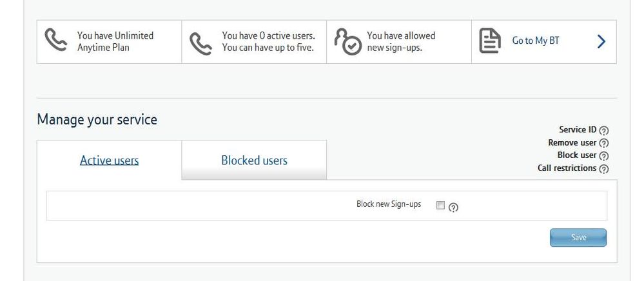Show help for Block new Sign-ups
Viewport: 644px width, 281px height.
(453, 208)
